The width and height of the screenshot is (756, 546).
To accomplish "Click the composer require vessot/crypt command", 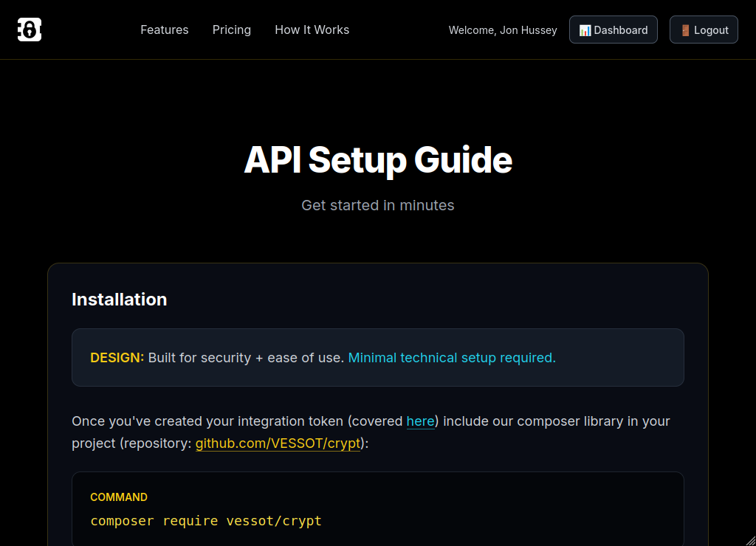I will click(x=206, y=521).
